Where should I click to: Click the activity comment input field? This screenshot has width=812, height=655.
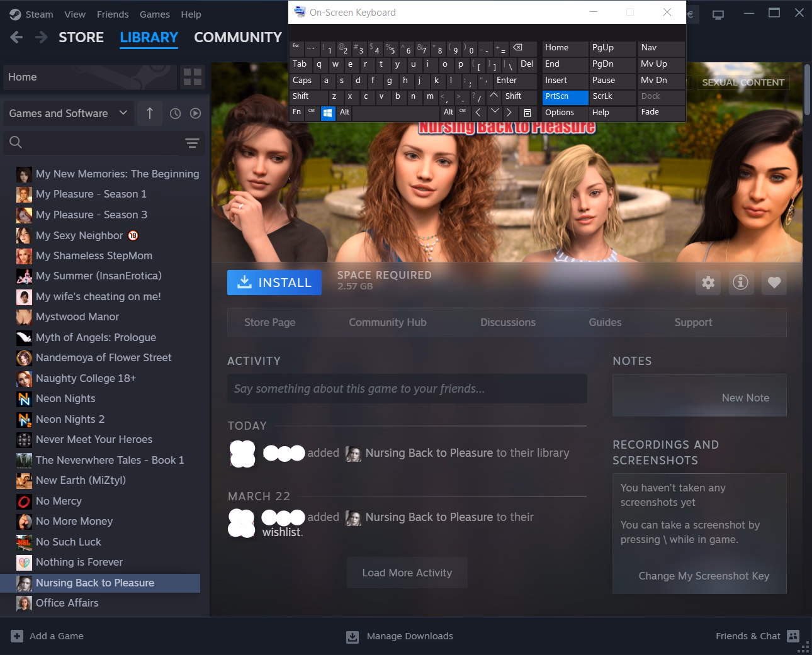[407, 389]
